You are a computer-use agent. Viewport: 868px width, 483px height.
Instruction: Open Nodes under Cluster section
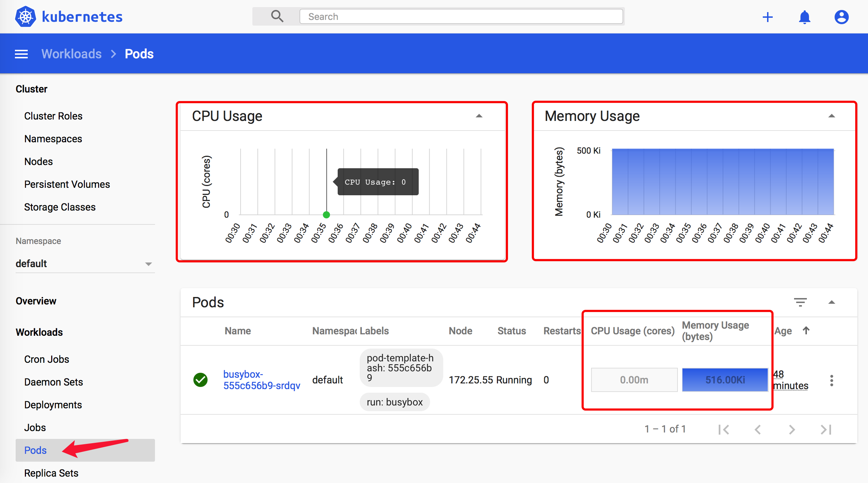[38, 161]
